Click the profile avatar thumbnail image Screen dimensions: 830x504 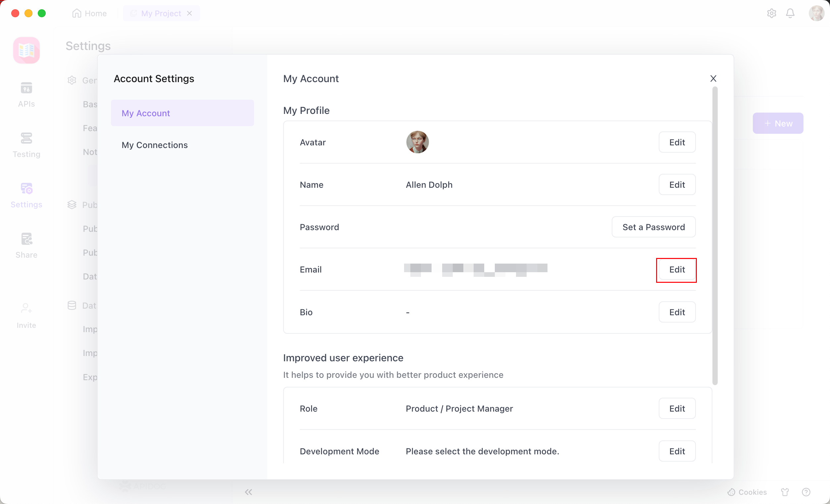(x=417, y=142)
